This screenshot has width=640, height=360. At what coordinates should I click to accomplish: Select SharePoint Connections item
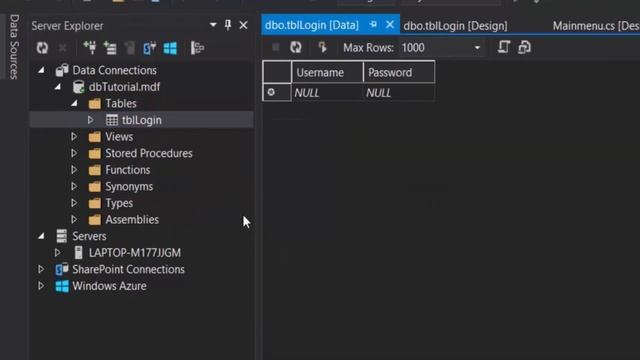click(128, 269)
